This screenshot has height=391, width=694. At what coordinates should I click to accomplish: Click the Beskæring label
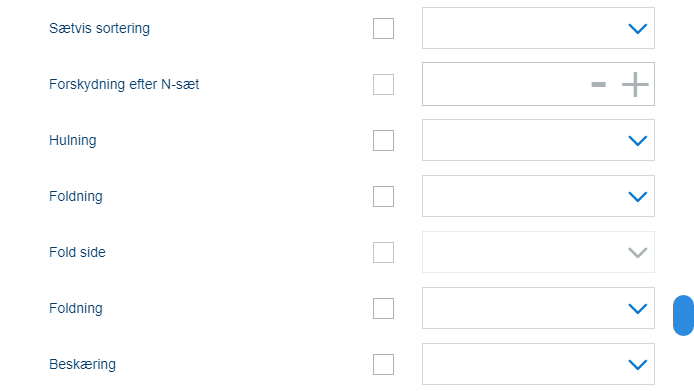[x=82, y=364]
